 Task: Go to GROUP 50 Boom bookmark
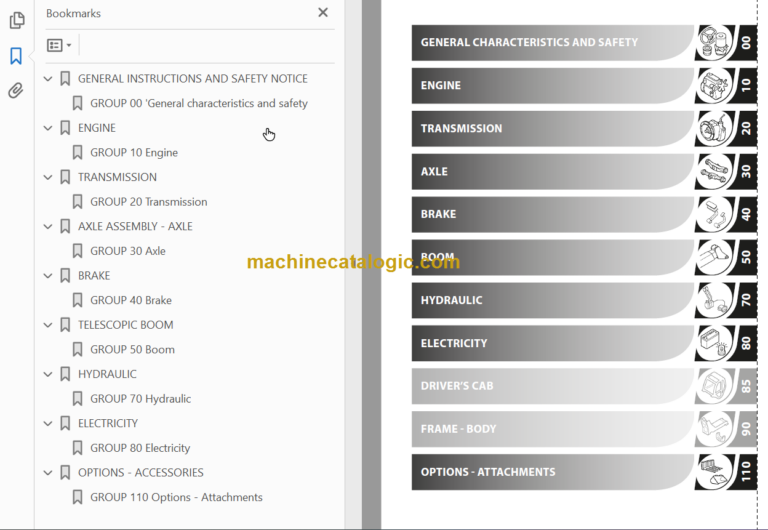[132, 350]
